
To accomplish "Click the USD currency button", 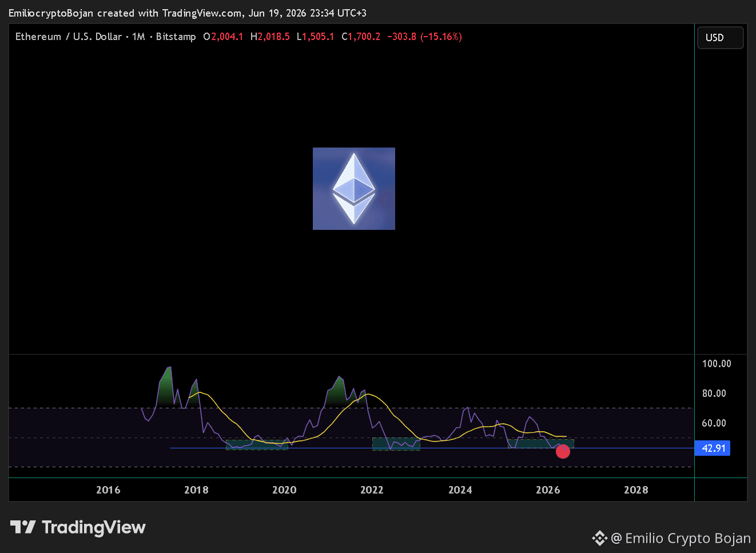I will pyautogui.click(x=721, y=38).
